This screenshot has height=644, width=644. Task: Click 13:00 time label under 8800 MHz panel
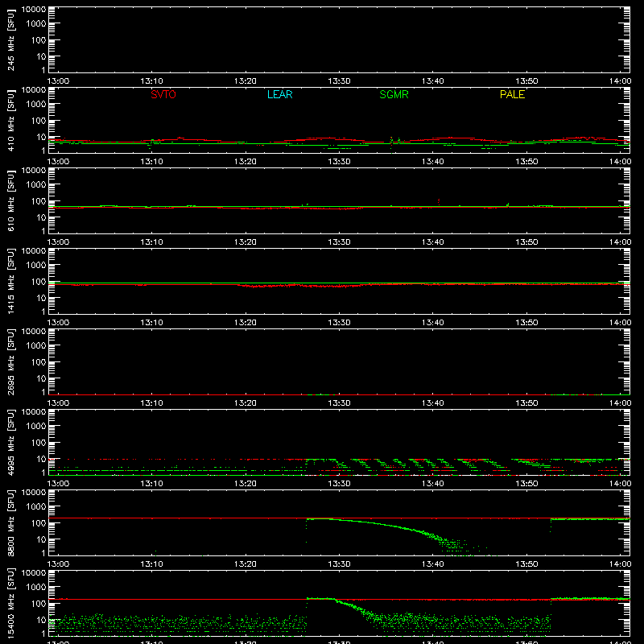(x=58, y=564)
